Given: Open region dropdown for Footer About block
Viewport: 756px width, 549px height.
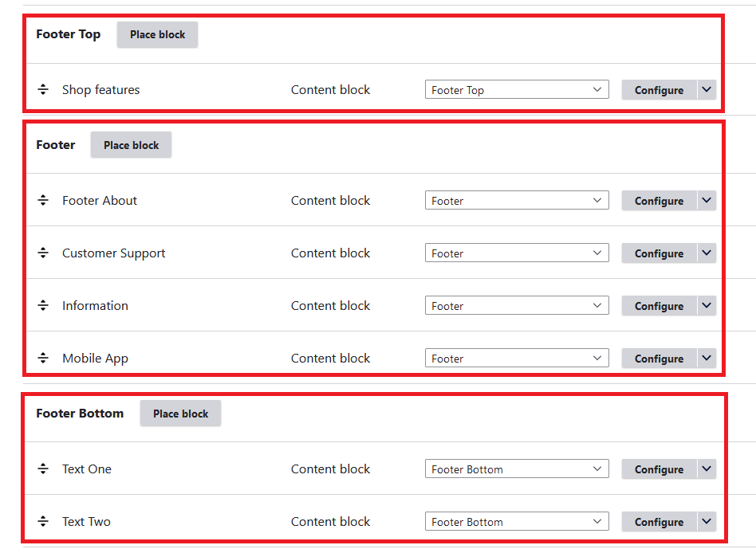Looking at the screenshot, I should [x=517, y=201].
